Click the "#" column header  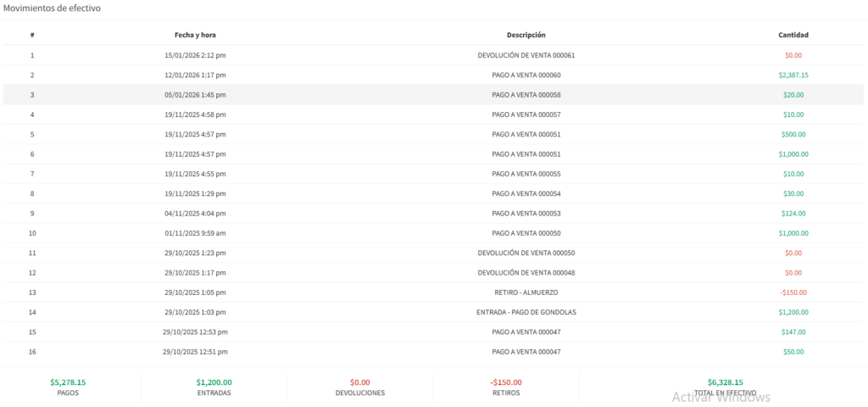[x=32, y=35]
